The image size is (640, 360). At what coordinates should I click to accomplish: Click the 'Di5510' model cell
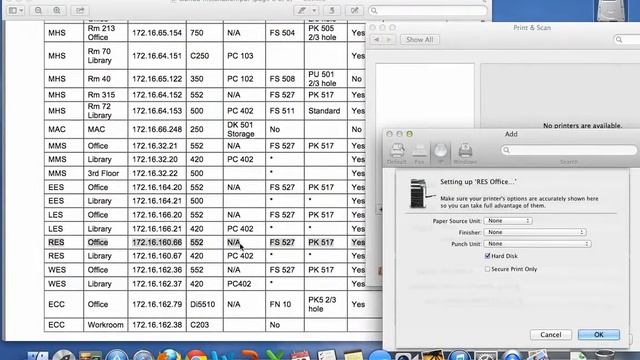pos(204,304)
